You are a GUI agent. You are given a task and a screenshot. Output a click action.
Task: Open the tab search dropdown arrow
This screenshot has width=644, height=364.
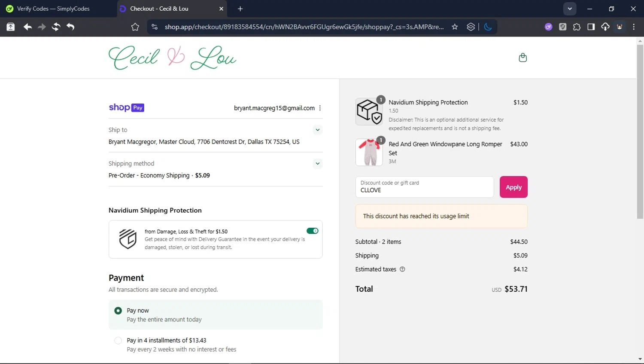[570, 9]
